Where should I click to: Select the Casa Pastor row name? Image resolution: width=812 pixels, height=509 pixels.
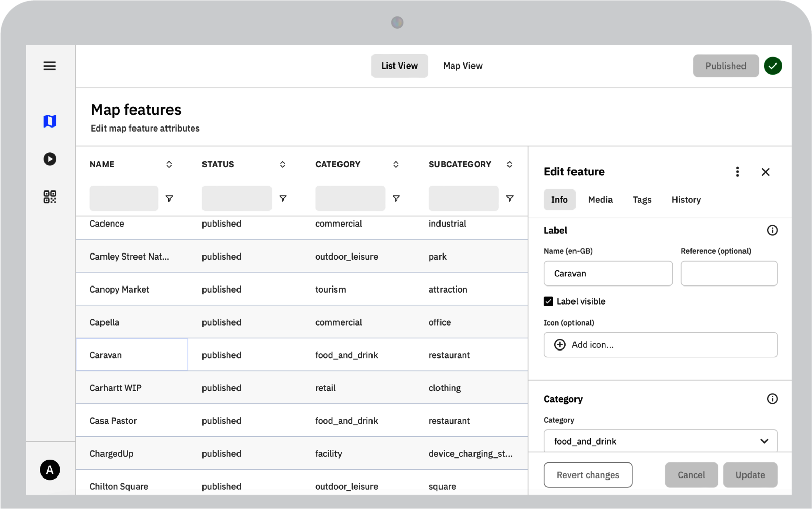(113, 421)
